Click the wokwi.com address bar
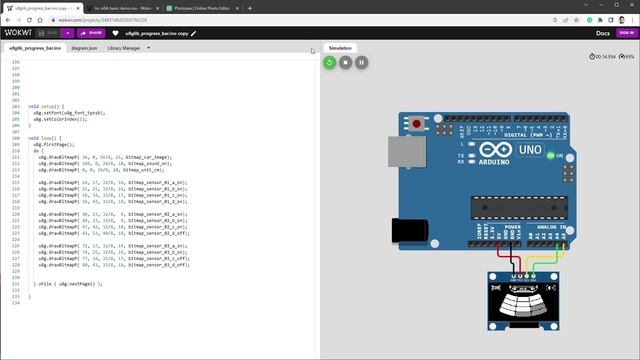 [302, 20]
